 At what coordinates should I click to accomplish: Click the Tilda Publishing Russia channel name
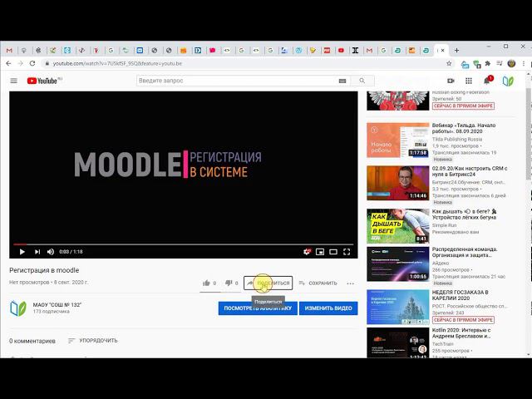(457, 139)
